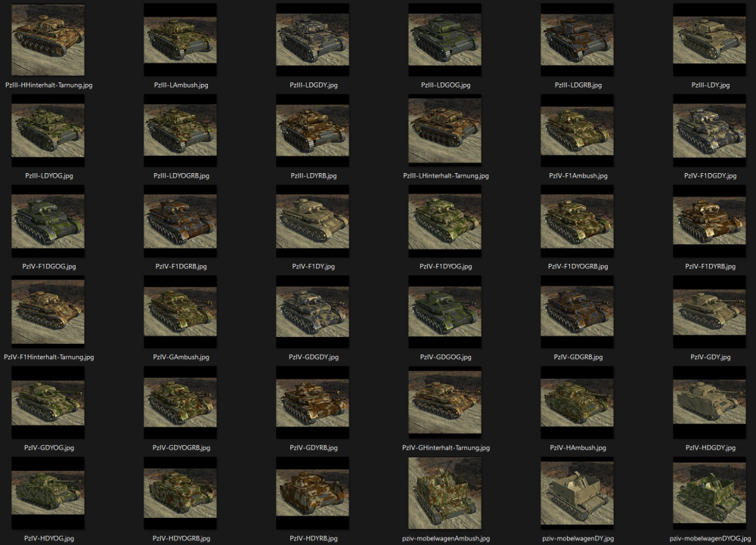Select the PzIV-F1DGRB.jpg thumbnail

click(x=180, y=221)
